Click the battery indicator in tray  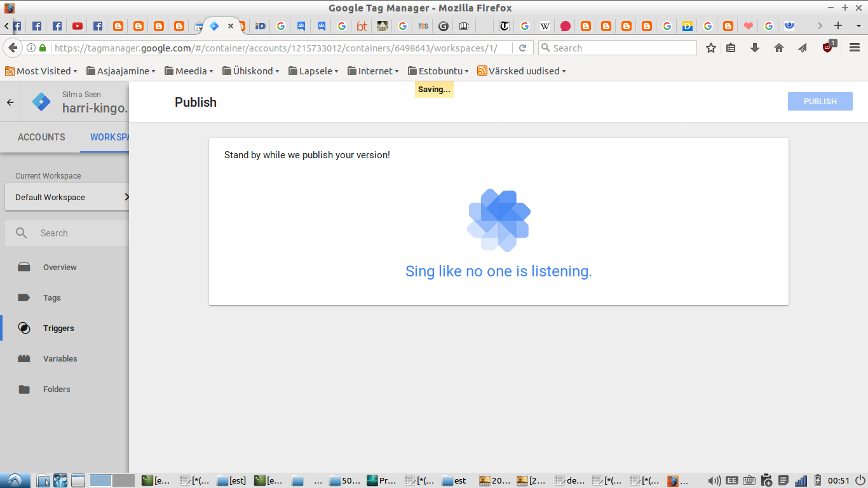(x=818, y=480)
